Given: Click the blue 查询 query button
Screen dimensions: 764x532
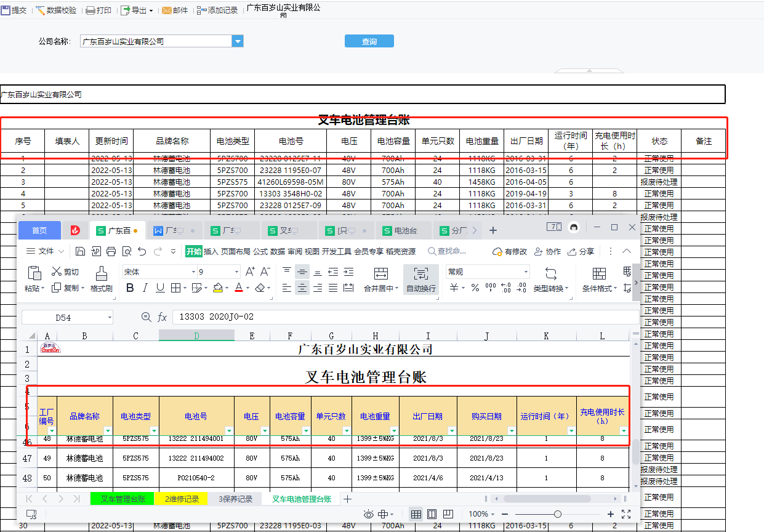Looking at the screenshot, I should pyautogui.click(x=369, y=41).
